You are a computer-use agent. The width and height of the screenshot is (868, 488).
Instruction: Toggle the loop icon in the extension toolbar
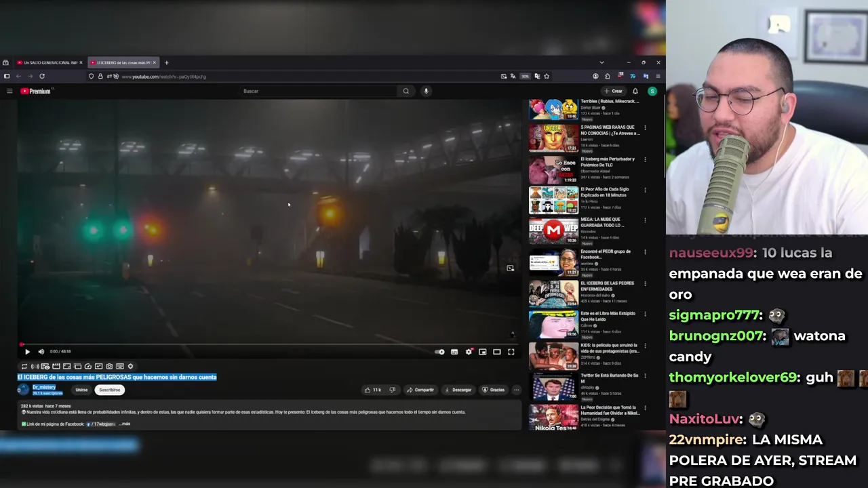pyautogui.click(x=24, y=367)
